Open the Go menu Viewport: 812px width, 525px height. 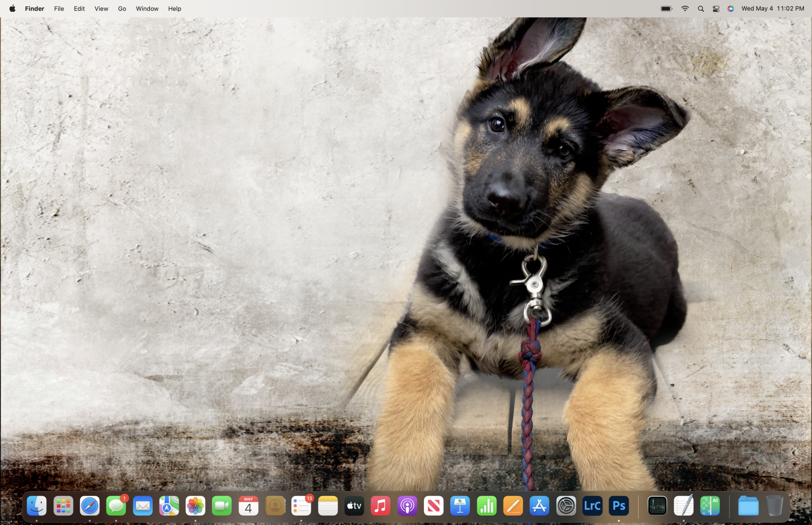tap(122, 9)
